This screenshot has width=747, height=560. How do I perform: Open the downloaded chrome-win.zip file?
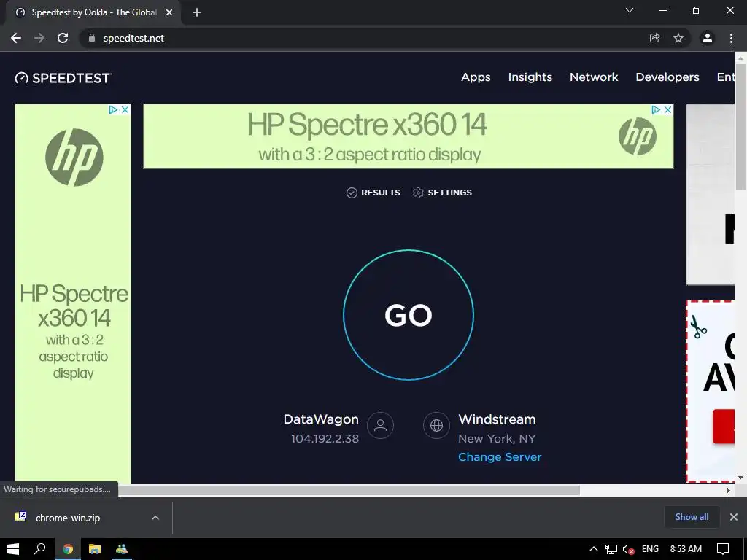68,518
